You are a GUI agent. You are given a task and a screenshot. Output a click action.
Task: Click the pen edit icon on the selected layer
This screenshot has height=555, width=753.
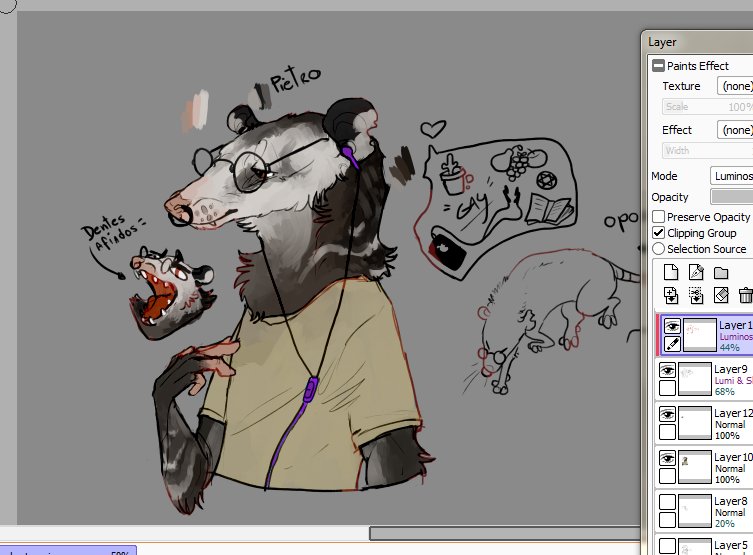point(672,344)
